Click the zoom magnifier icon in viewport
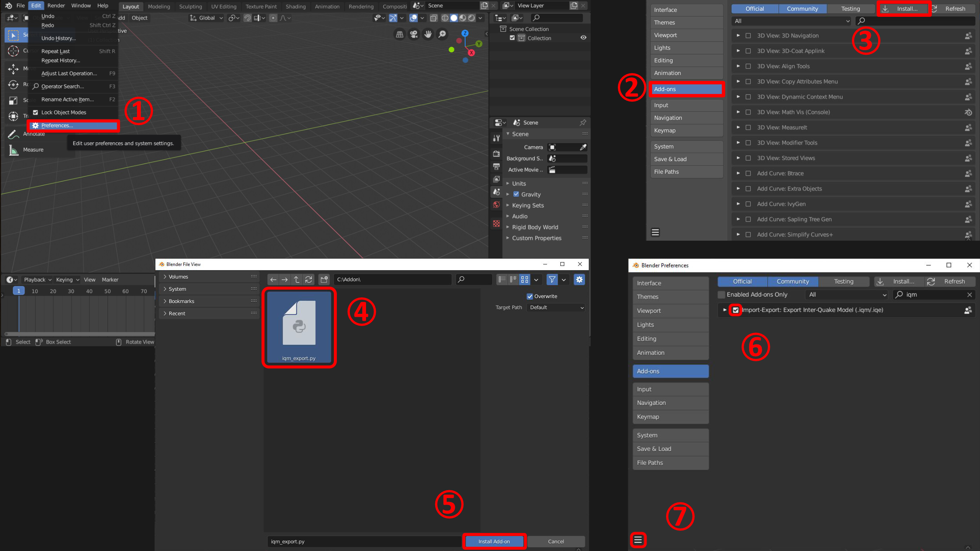The width and height of the screenshot is (980, 551). [x=442, y=34]
